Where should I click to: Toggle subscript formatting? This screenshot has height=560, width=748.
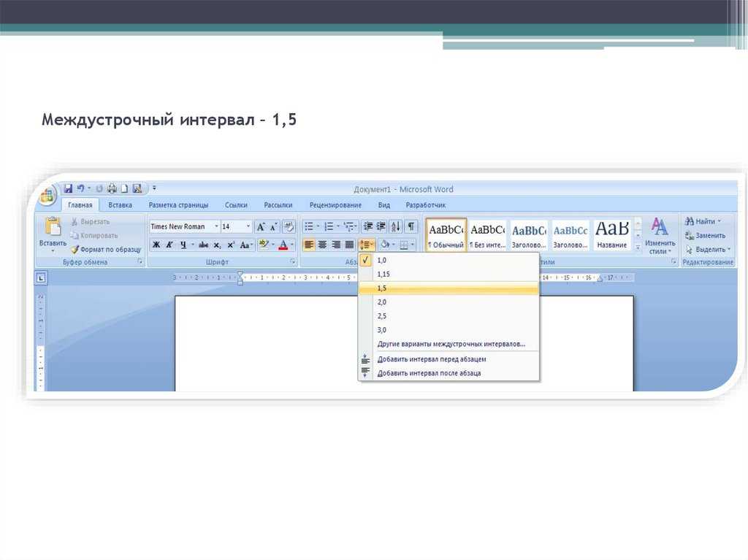click(x=217, y=245)
